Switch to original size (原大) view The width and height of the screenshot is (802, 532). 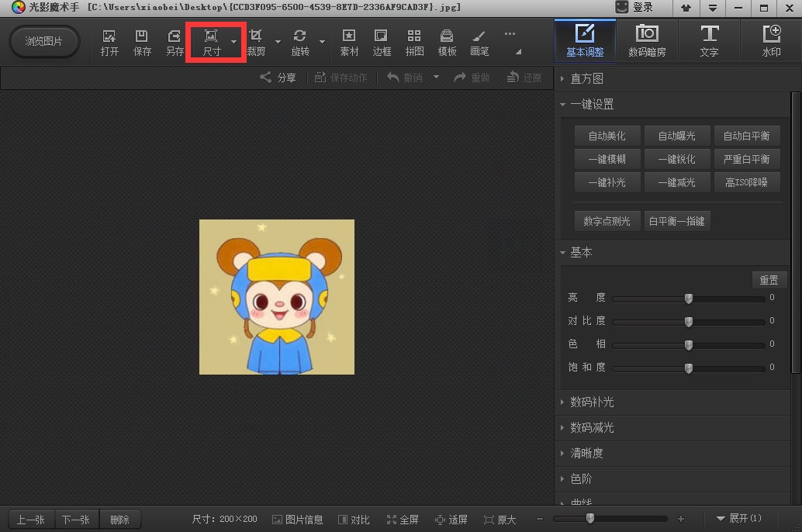[500, 520]
